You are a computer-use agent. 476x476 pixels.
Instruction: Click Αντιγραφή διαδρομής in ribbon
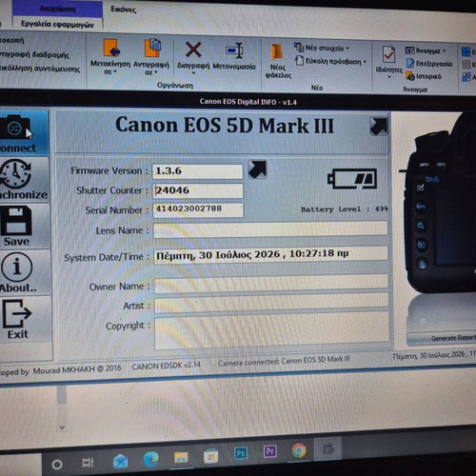[x=34, y=54]
